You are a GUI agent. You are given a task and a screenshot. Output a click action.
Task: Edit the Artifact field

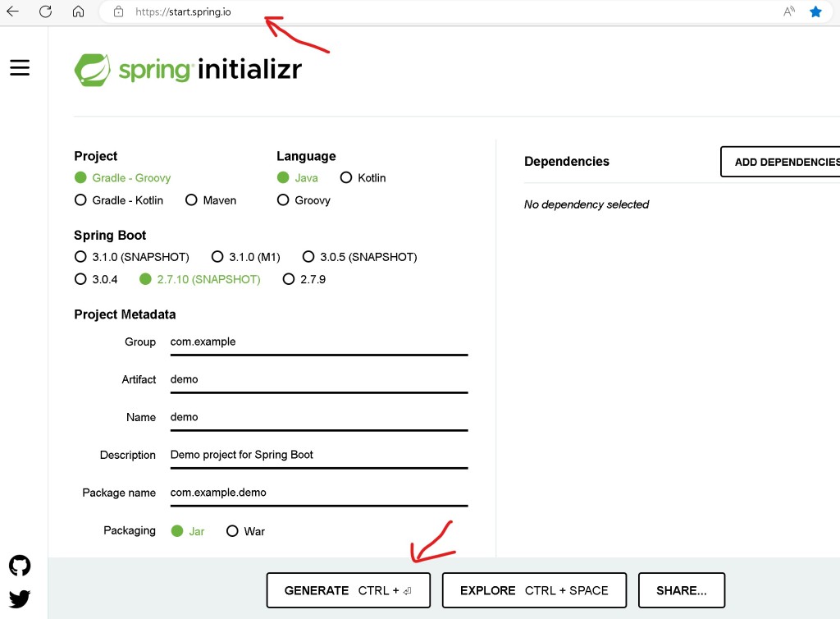[319, 380]
